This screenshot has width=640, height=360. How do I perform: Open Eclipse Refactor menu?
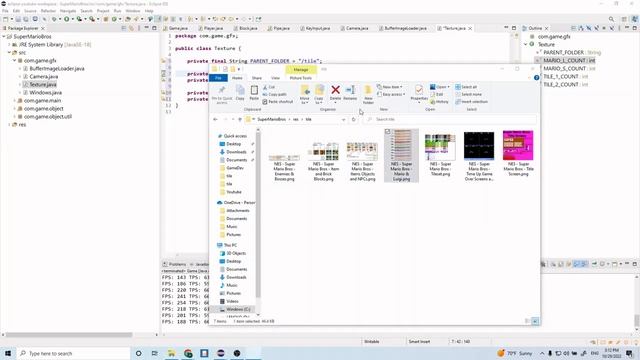[x=48, y=11]
